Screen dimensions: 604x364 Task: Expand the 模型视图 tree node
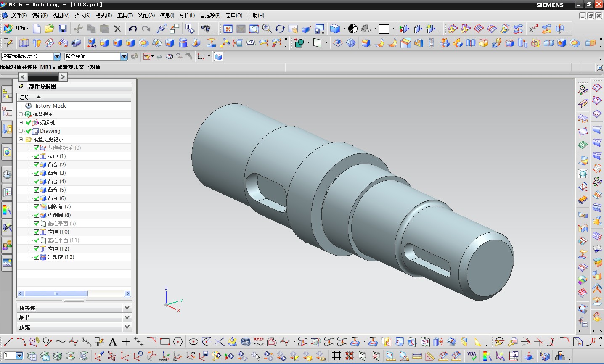tap(21, 114)
